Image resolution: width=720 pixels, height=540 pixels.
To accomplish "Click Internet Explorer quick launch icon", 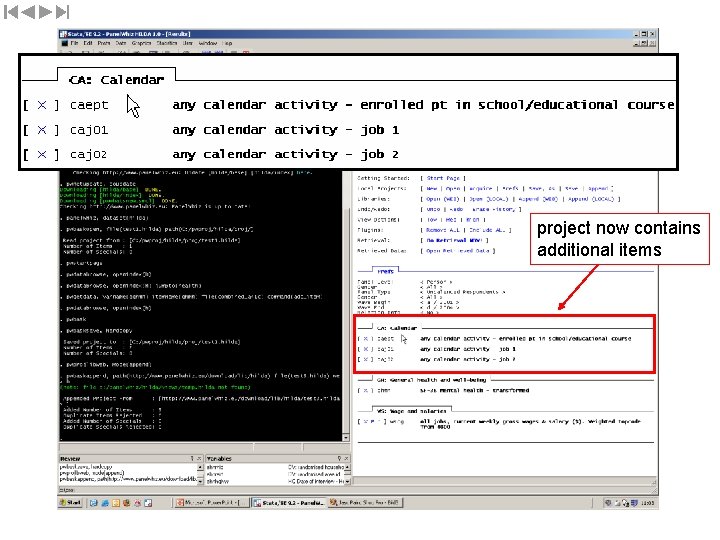I will pyautogui.click(x=105, y=503).
